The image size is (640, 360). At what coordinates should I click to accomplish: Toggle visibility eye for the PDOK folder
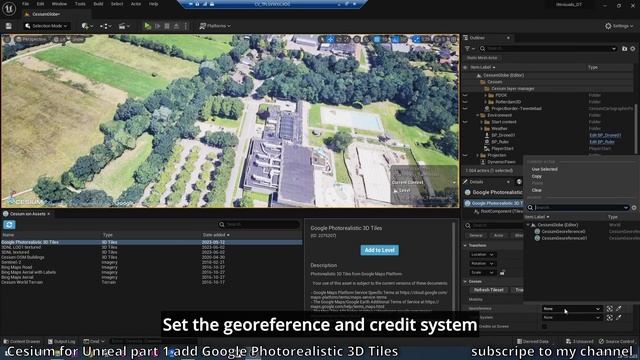tap(465, 95)
